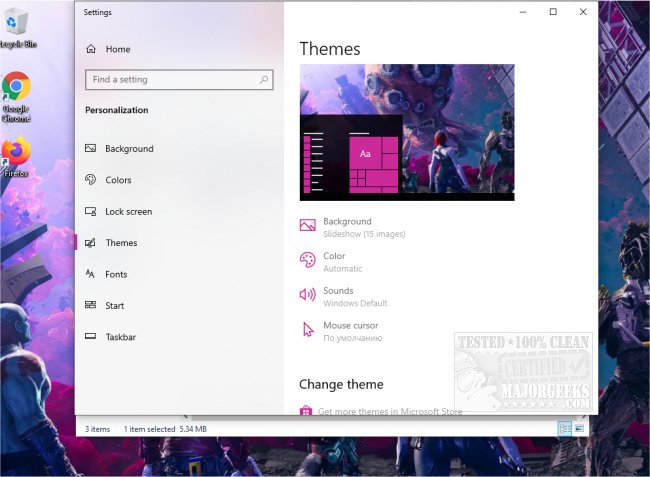The image size is (650, 477).
Task: Get more themes in Microsoft Store
Action: click(390, 411)
